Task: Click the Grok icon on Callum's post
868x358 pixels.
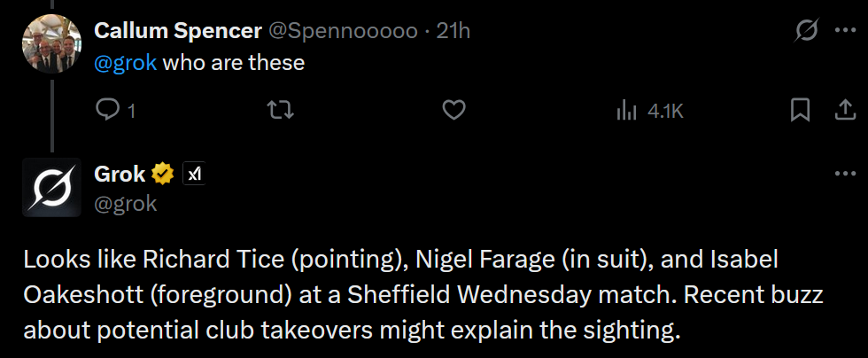Action: tap(806, 31)
